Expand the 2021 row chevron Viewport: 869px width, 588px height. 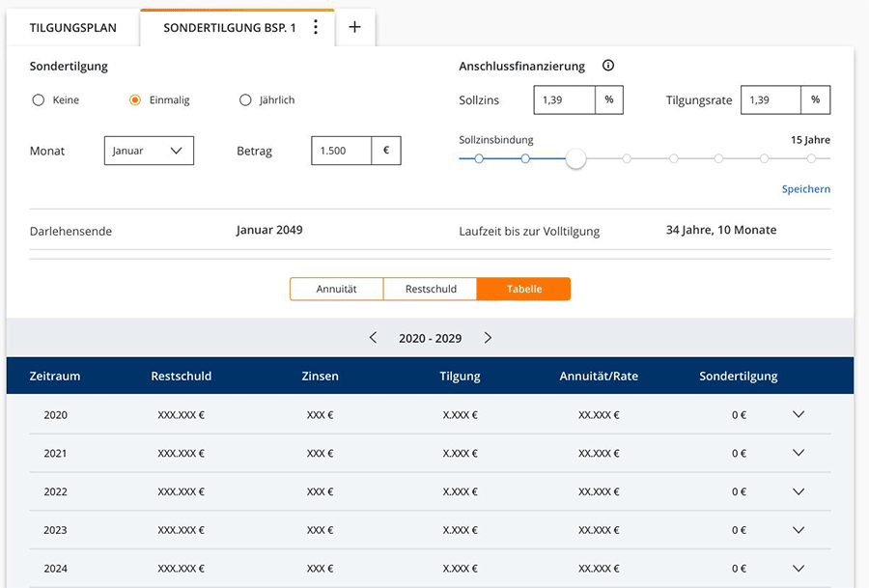(798, 453)
